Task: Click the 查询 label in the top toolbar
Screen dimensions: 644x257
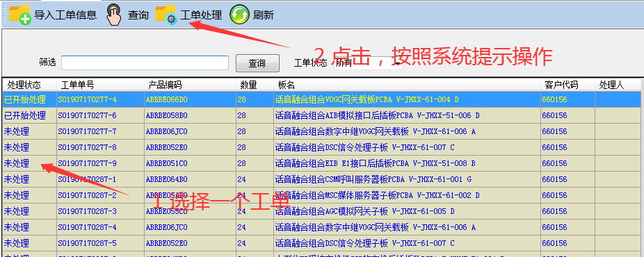Action: click(x=138, y=15)
